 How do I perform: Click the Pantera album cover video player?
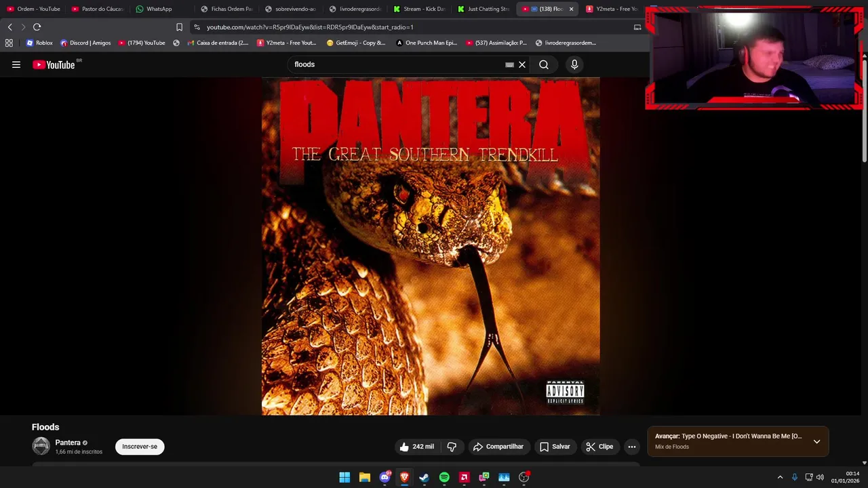pos(431,246)
